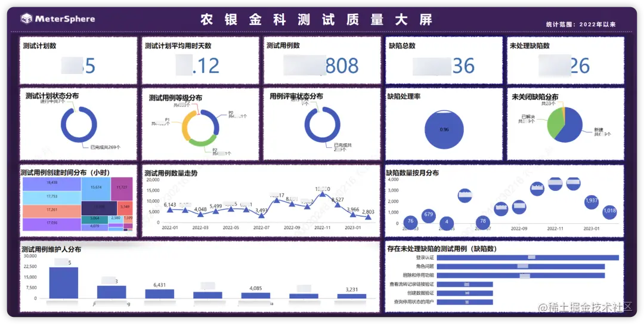Select the 17,753 treemap cell

[52, 198]
